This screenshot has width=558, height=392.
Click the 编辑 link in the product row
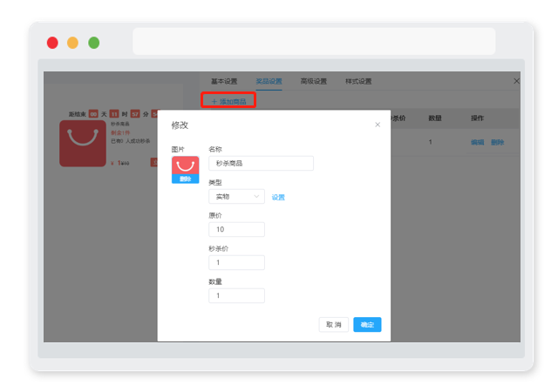coord(478,142)
